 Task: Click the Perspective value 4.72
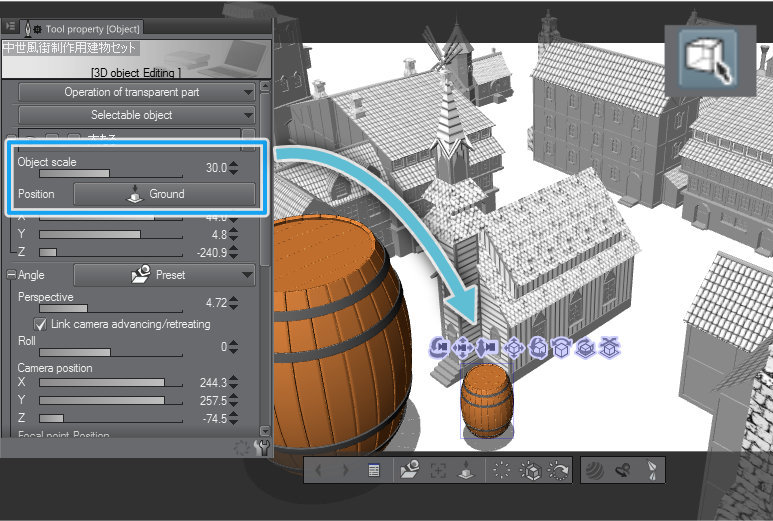[216, 303]
